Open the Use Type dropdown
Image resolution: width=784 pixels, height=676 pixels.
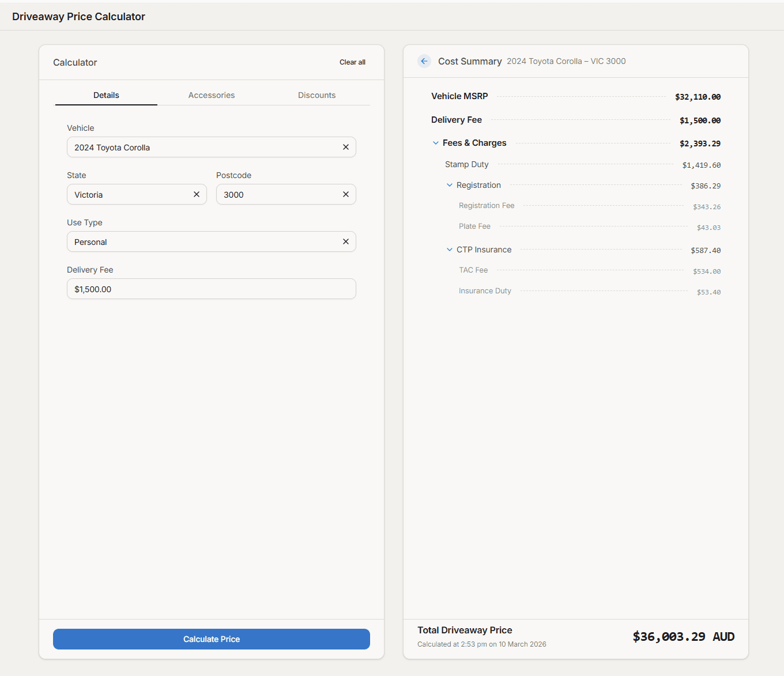202,241
